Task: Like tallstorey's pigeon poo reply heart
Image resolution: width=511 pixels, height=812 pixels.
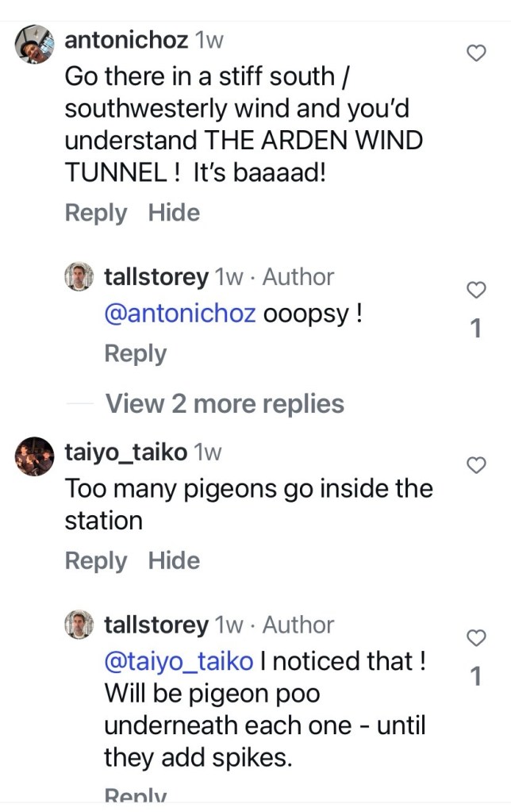Action: tap(475, 638)
